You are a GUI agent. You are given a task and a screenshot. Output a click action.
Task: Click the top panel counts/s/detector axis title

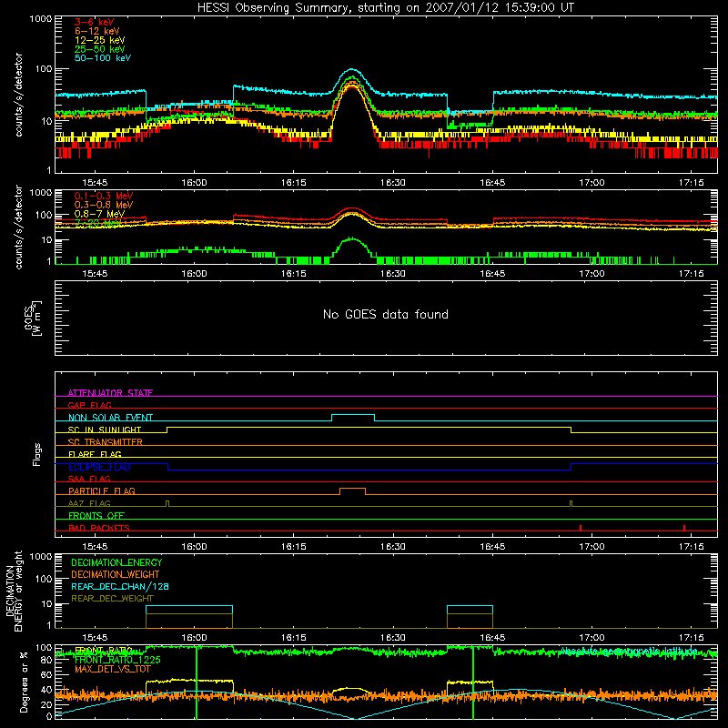18,95
